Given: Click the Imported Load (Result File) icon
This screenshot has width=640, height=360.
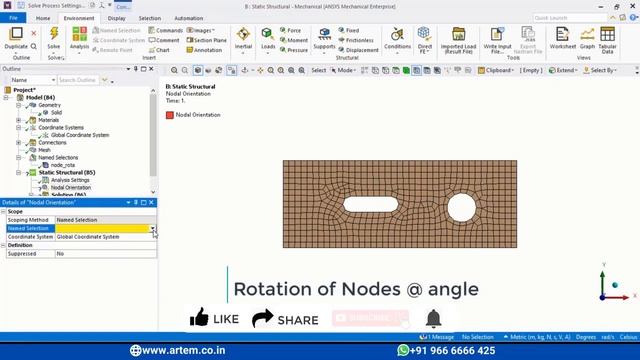Looking at the screenshot, I should pyautogui.click(x=458, y=34).
